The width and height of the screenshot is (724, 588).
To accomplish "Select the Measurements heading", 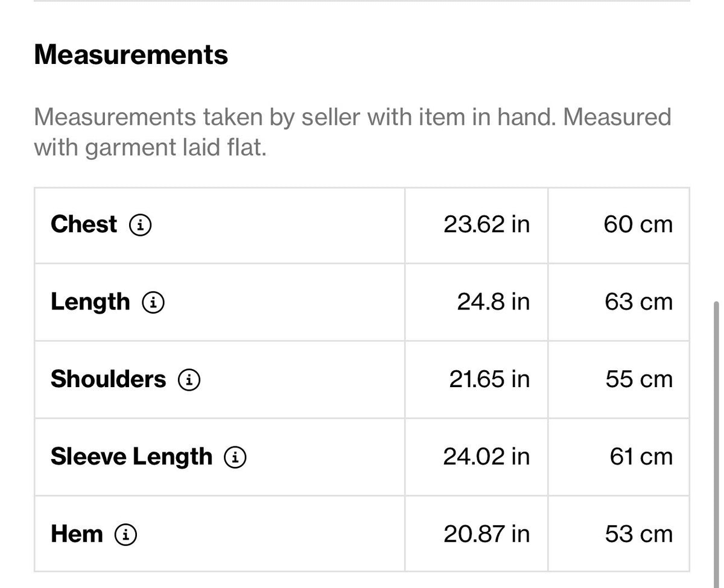I will coord(131,54).
